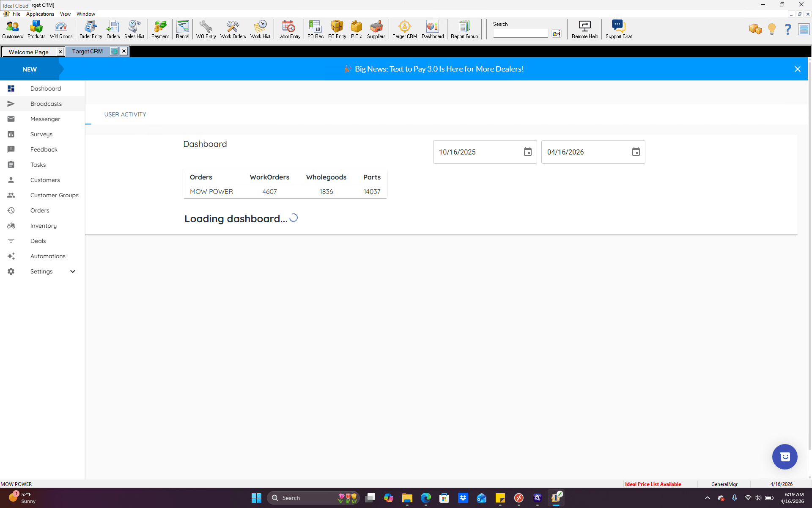Open the start date calendar picker
This screenshot has width=812, height=508.
(x=527, y=152)
